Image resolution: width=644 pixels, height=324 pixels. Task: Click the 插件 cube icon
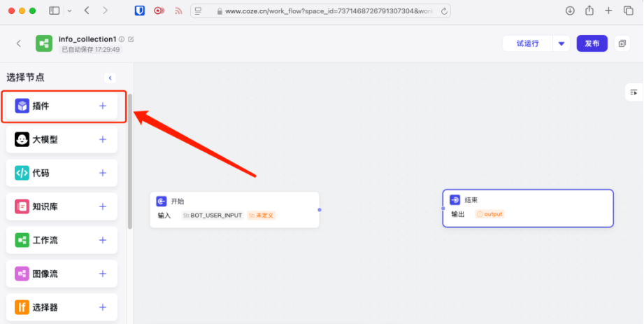pyautogui.click(x=22, y=106)
